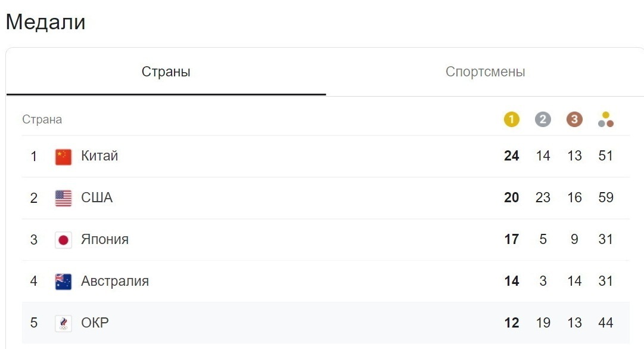Open the Китай country link
Viewport: 644px width, 349px height.
(x=99, y=156)
